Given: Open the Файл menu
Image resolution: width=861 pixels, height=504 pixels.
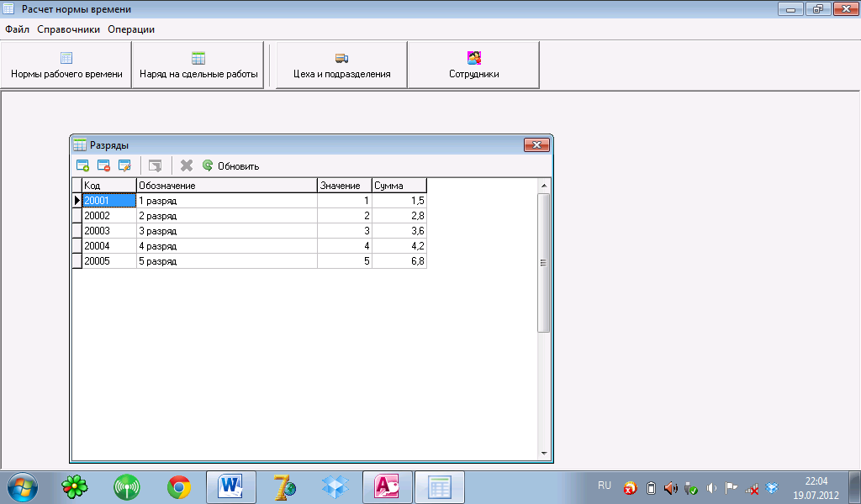Looking at the screenshot, I should (x=17, y=29).
